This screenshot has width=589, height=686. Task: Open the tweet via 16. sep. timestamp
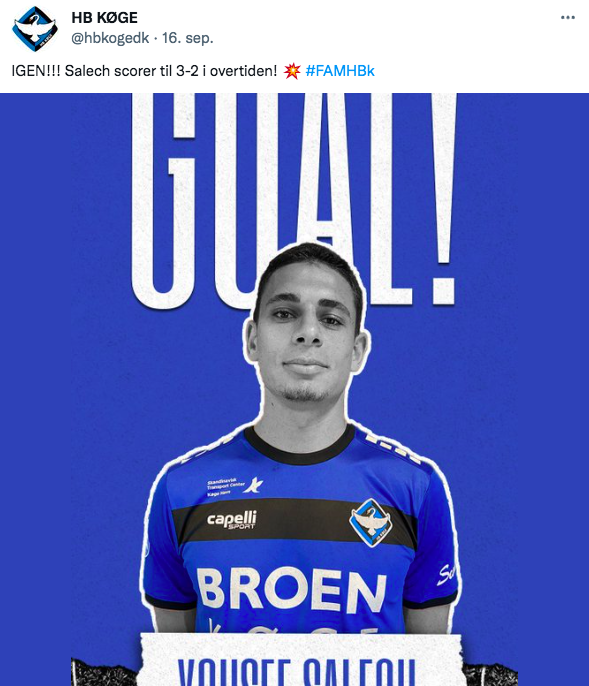(x=188, y=38)
